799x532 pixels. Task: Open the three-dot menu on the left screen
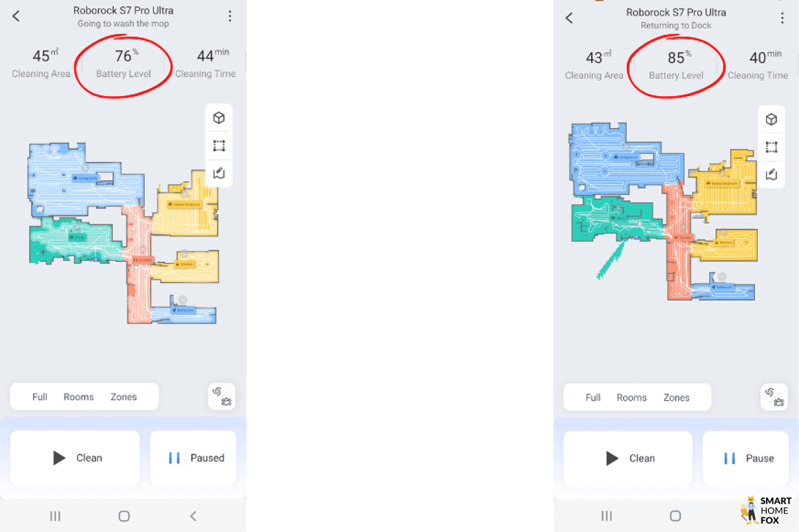[230, 16]
